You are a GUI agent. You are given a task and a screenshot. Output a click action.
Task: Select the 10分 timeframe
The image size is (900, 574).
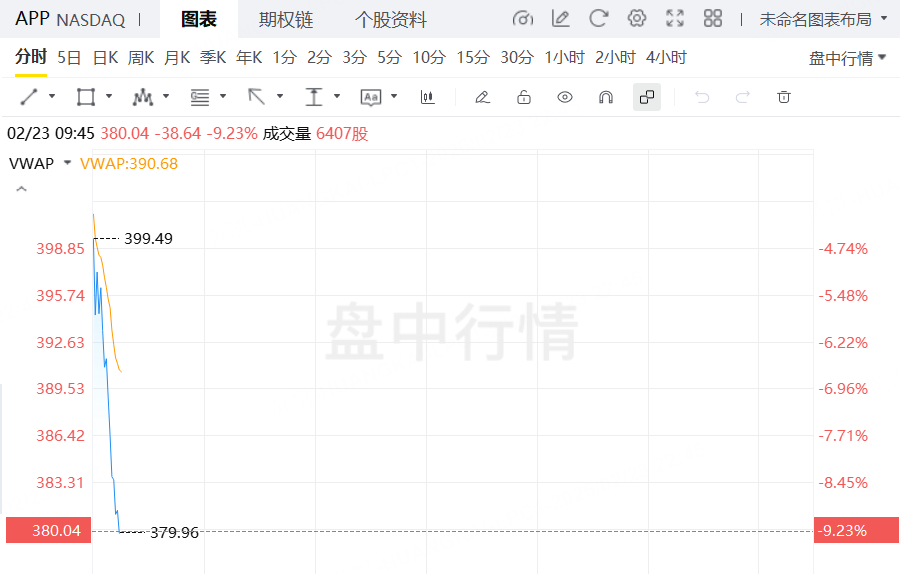[429, 57]
